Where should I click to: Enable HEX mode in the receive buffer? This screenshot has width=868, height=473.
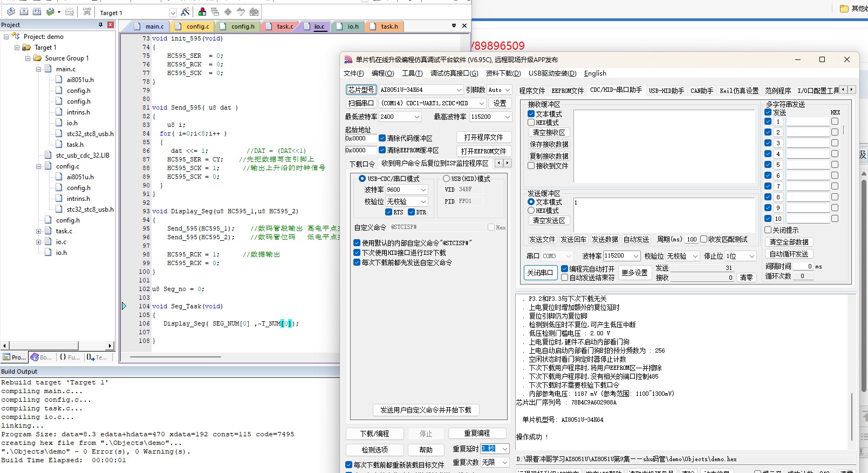(x=531, y=123)
